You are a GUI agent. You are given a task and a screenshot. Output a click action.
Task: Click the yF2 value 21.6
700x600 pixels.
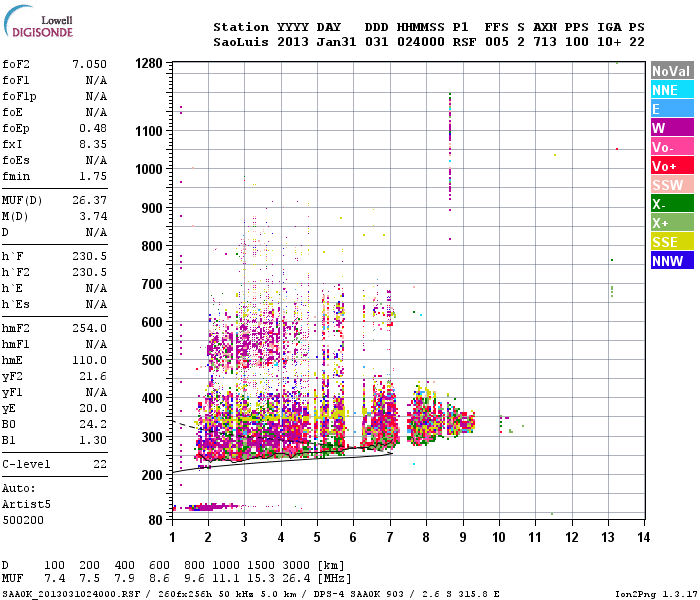pos(93,376)
